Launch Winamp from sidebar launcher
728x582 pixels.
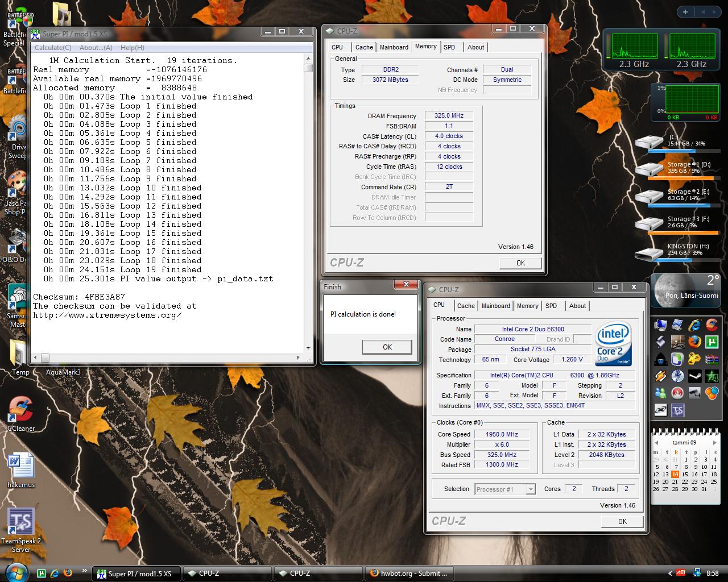[661, 376]
